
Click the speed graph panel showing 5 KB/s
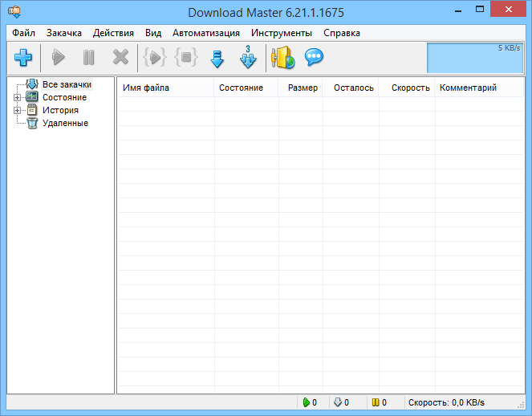476,58
